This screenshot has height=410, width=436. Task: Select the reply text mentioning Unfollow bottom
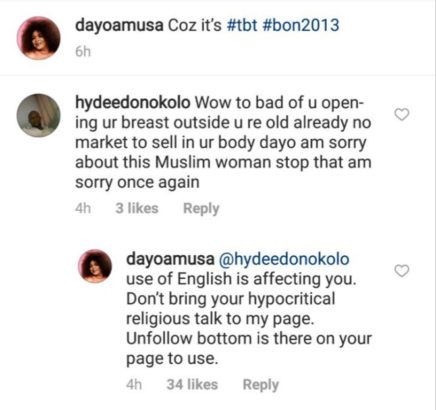tap(249, 309)
